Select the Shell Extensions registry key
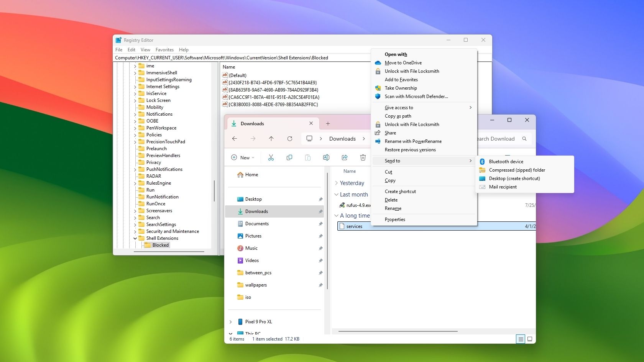 (x=162, y=238)
